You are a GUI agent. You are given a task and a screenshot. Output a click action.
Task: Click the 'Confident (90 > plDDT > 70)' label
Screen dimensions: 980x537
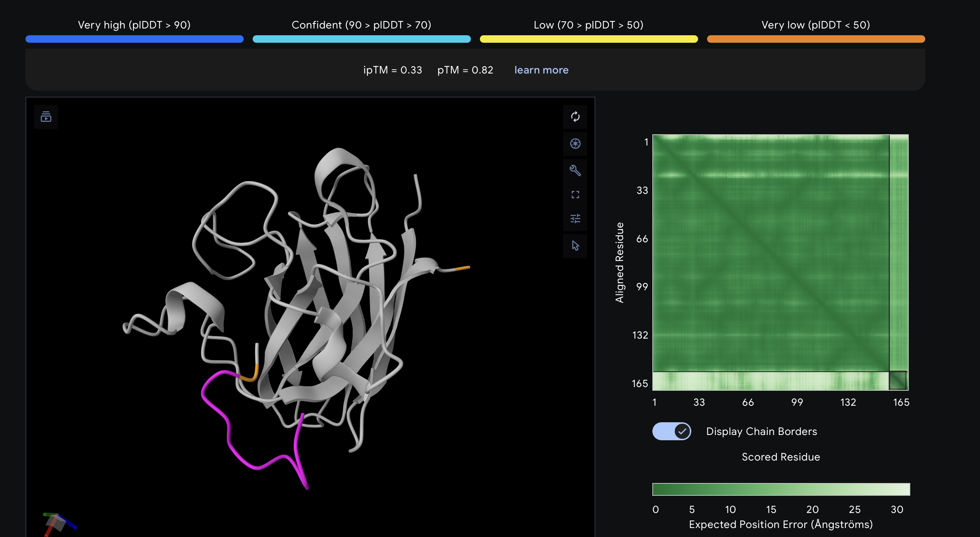[x=361, y=25]
